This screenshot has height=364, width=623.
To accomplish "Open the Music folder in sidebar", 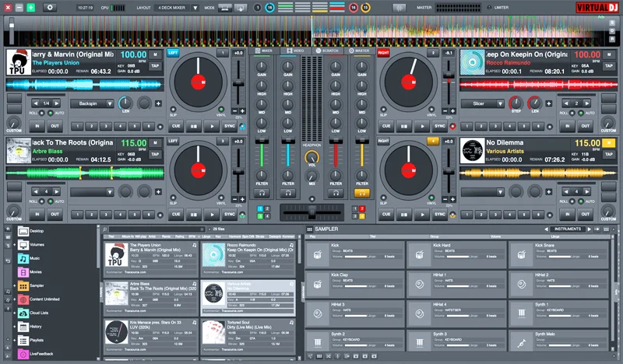I will [30, 258].
